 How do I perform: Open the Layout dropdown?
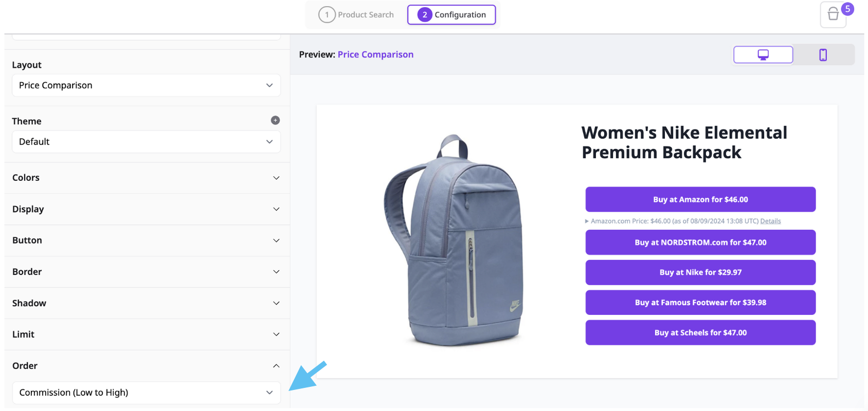click(x=146, y=85)
